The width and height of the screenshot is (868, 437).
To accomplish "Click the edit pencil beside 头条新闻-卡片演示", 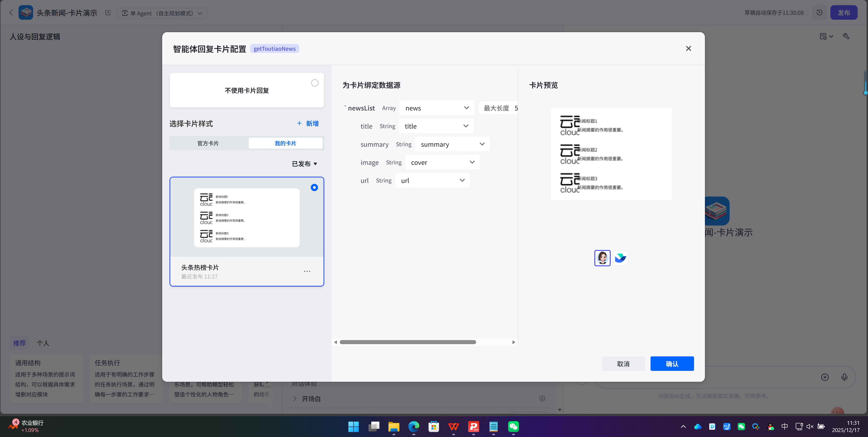I will click(108, 12).
